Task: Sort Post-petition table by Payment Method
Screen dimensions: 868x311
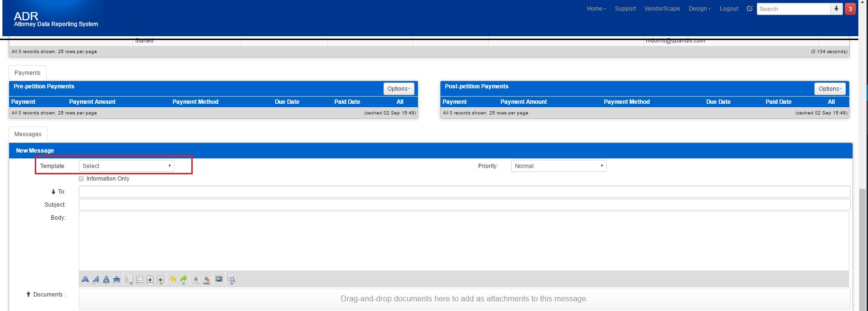Action: 627,102
